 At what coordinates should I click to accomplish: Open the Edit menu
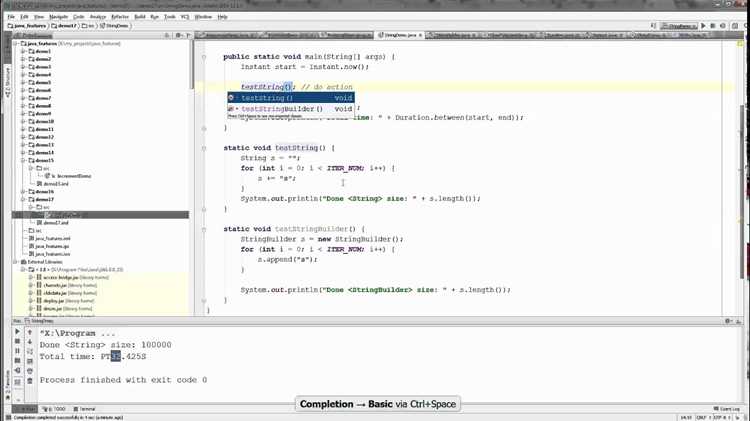click(24, 17)
